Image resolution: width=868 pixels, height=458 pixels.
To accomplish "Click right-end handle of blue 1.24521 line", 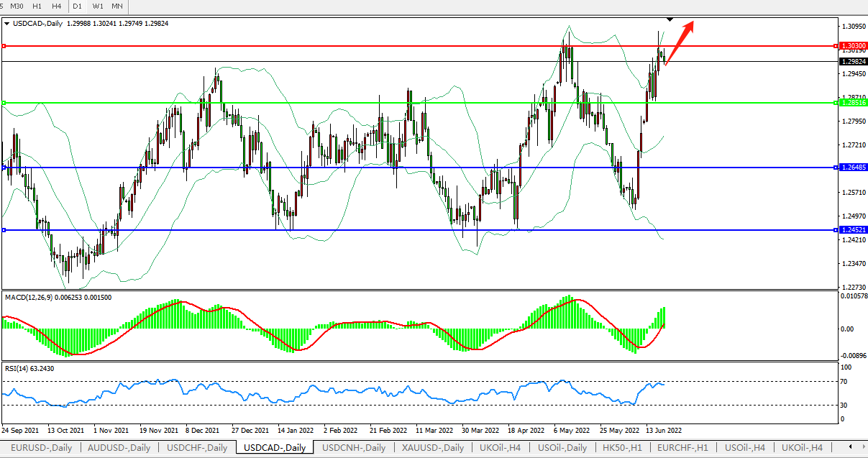I will click(836, 230).
